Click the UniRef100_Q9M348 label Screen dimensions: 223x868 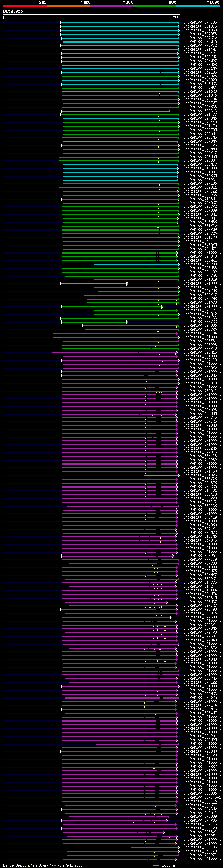[x=200, y=256]
